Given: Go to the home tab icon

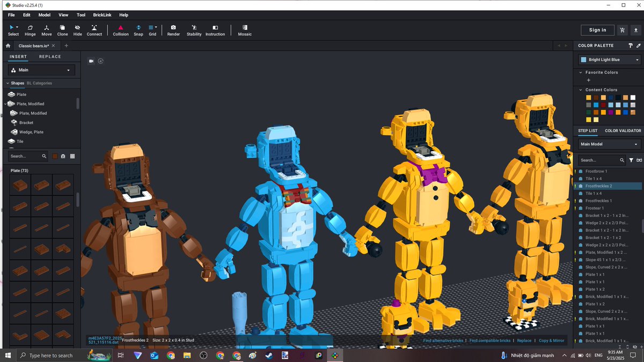Looking at the screenshot, I should click(x=8, y=46).
